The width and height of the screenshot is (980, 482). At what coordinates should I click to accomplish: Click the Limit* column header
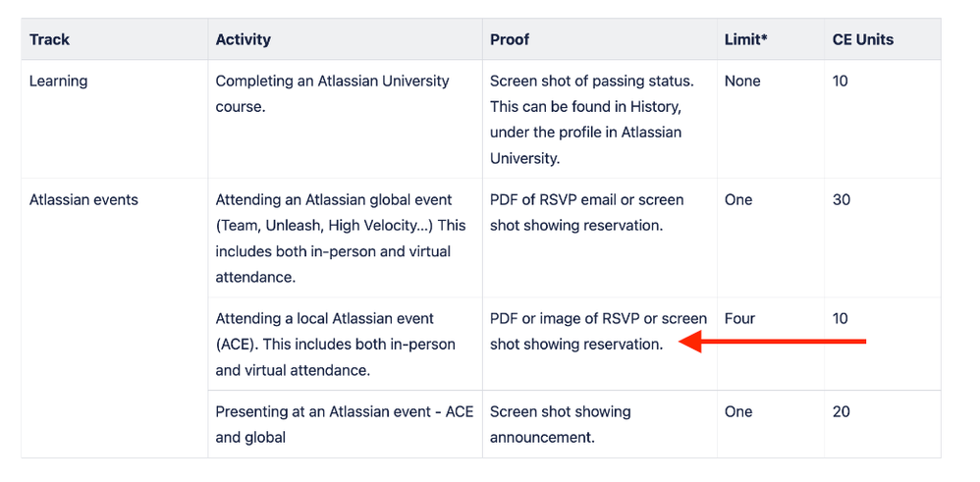(745, 39)
